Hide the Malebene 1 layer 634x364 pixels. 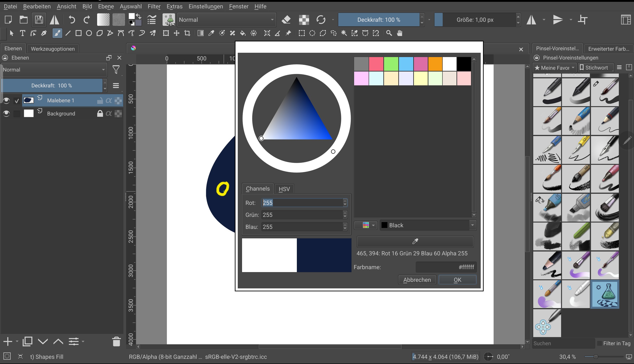pos(6,101)
